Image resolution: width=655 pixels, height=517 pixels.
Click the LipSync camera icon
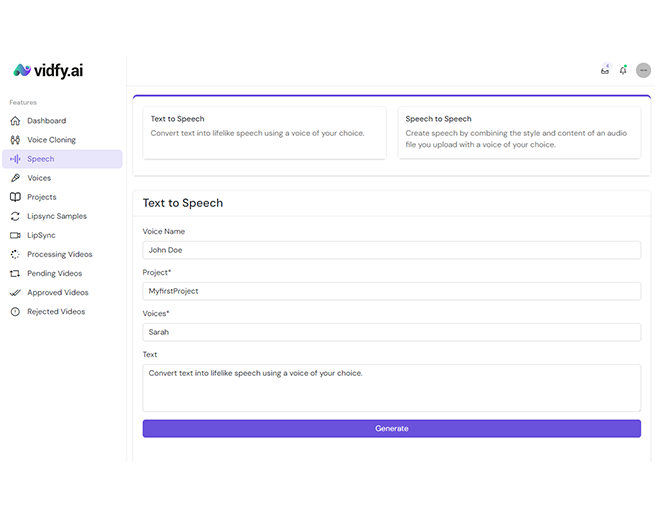click(x=15, y=235)
